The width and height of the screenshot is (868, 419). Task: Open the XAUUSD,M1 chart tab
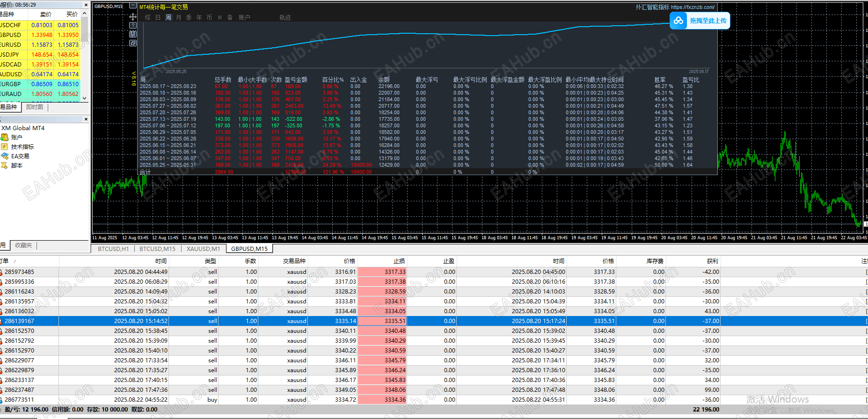[203, 249]
